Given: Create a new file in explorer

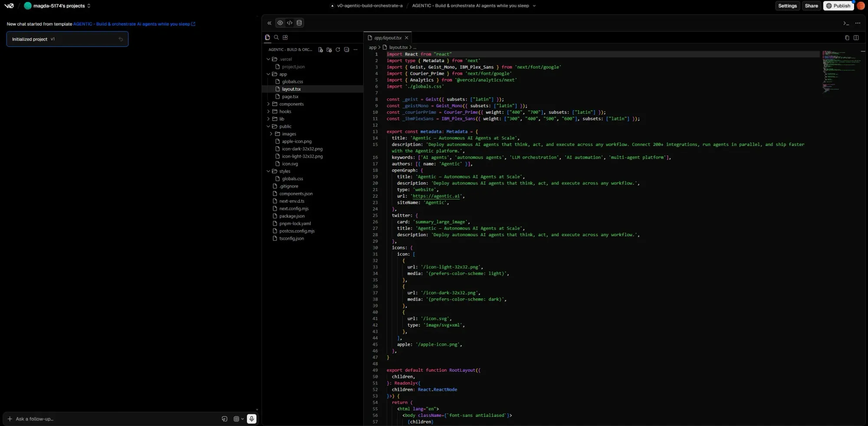Looking at the screenshot, I should click(x=320, y=50).
